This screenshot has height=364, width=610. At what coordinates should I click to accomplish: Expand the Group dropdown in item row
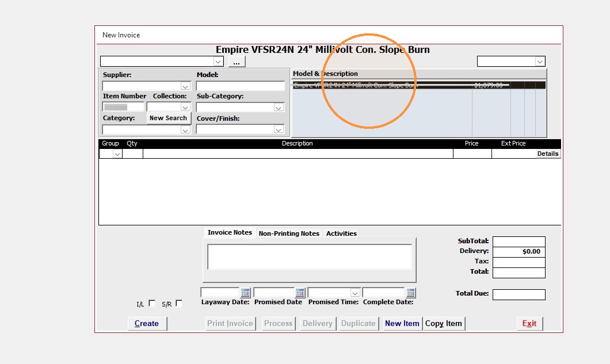pyautogui.click(x=117, y=154)
